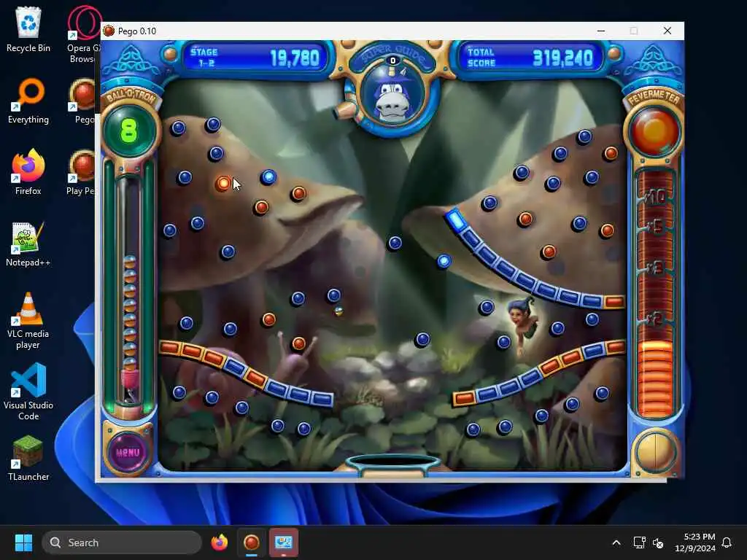Minimize the Pego 0.10 window

click(x=601, y=31)
